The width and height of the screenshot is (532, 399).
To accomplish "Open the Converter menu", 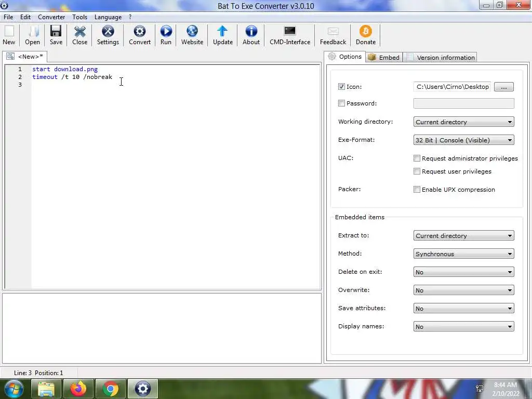I will 51,17.
